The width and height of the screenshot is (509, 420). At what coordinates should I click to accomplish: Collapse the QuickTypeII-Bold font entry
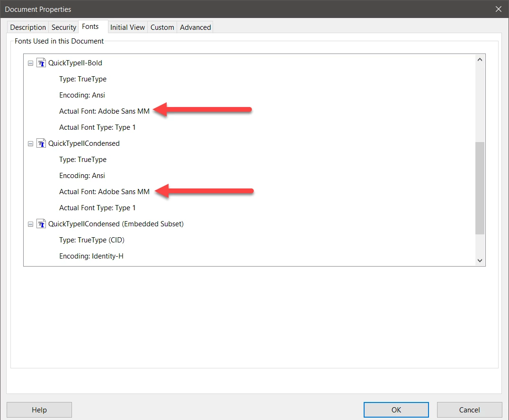pyautogui.click(x=30, y=63)
